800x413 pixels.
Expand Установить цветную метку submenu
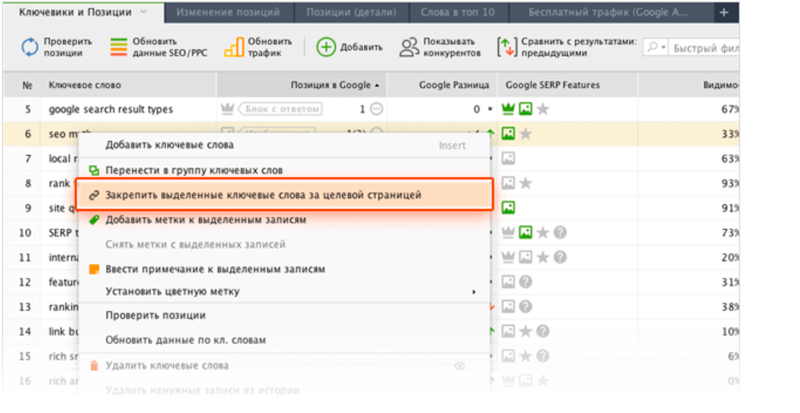(x=284, y=291)
